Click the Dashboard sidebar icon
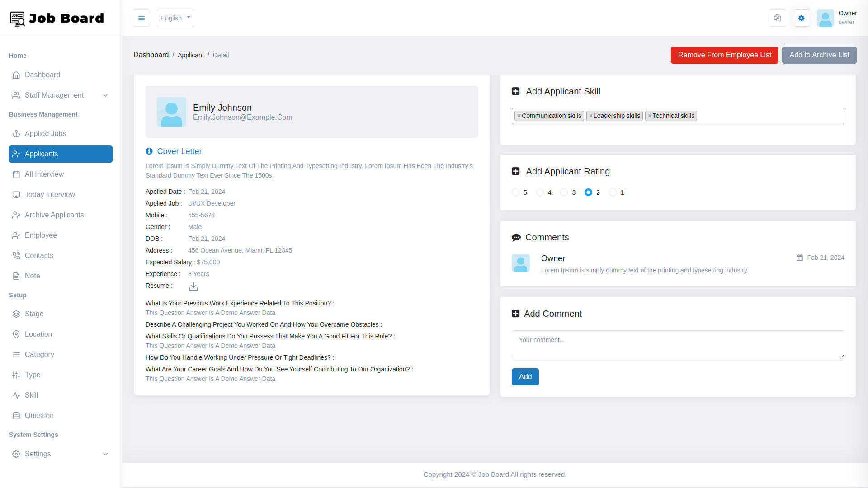The width and height of the screenshot is (868, 488). [x=16, y=75]
